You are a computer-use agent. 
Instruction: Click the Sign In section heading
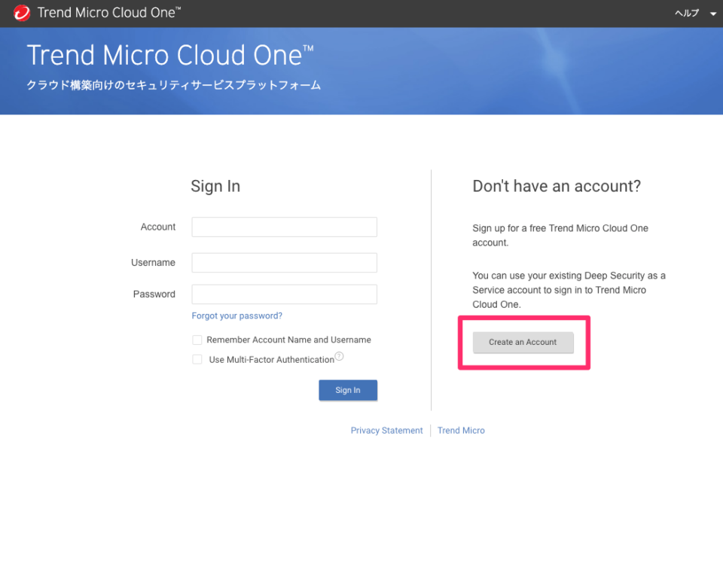[x=215, y=186]
